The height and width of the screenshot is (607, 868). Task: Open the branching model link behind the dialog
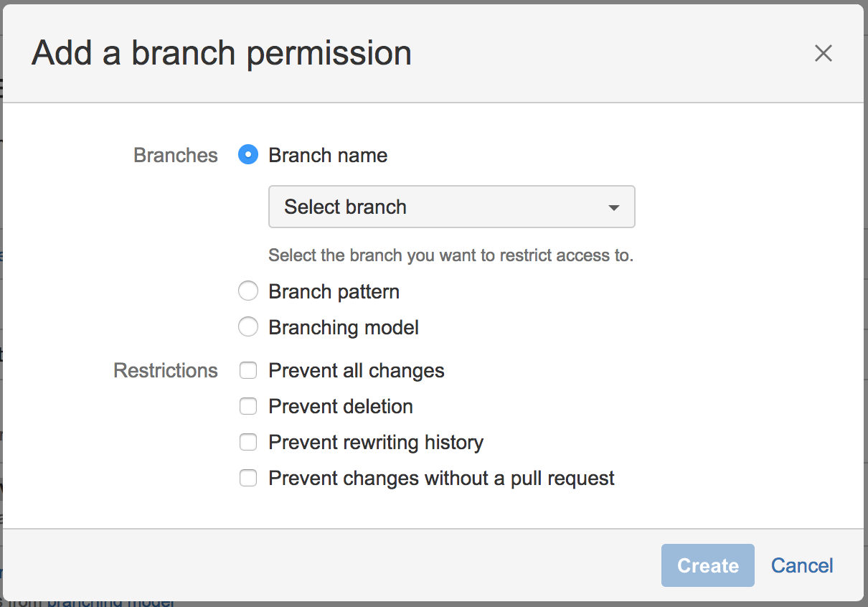[x=112, y=603]
